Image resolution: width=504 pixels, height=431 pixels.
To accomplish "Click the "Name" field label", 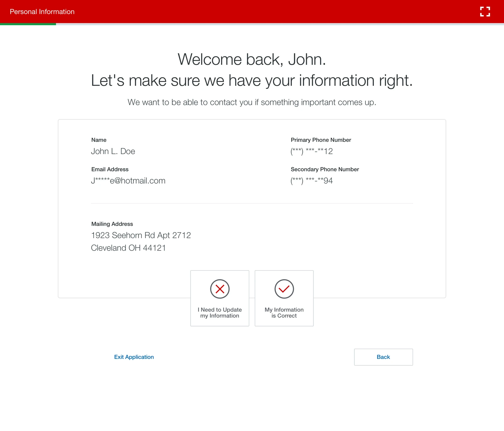I will pyautogui.click(x=99, y=140).
